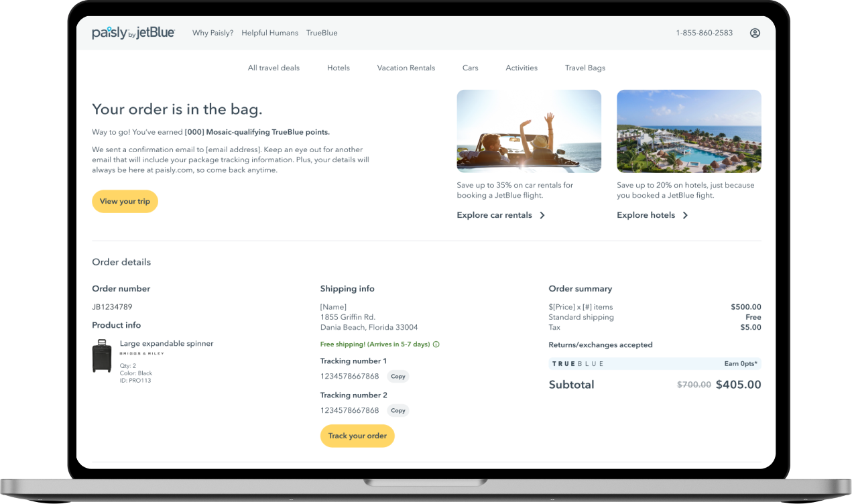Click the black spinner suitcase thumbnail

(x=102, y=356)
